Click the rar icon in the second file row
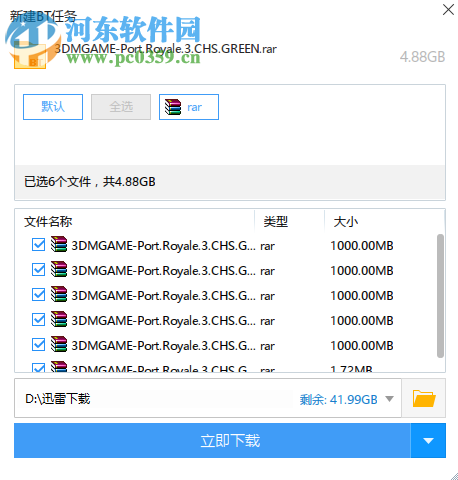Screen dimensions: 458x480 coord(59,269)
